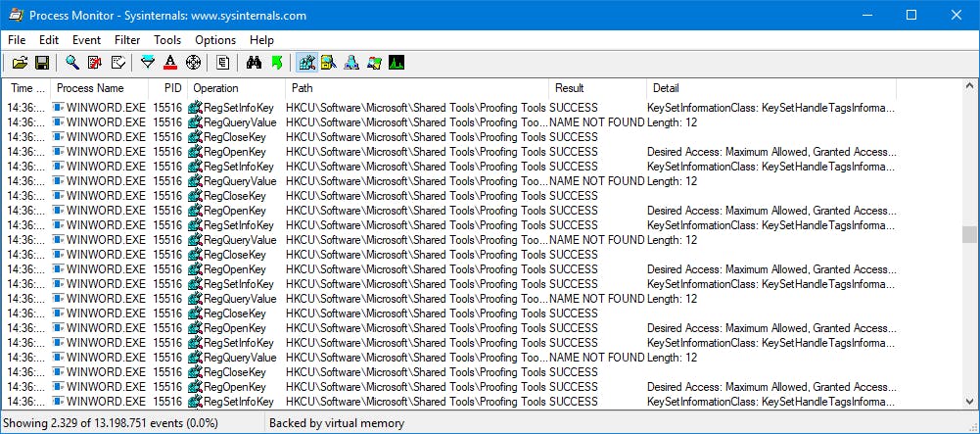980x434 pixels.
Task: Click the vertical scrollbar down arrow
Action: [969, 402]
